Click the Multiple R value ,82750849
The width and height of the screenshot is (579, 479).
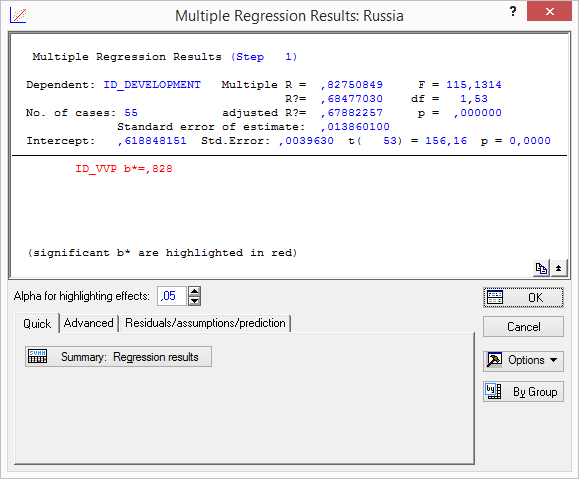tap(352, 85)
